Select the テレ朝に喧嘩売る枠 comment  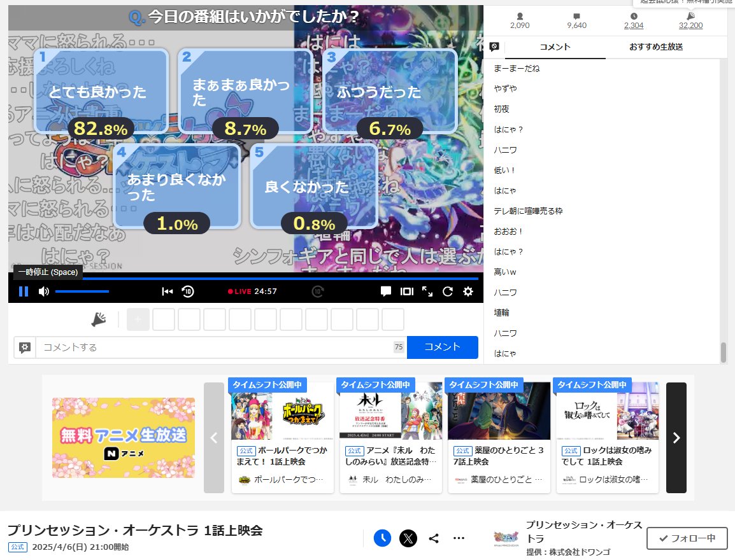528,211
